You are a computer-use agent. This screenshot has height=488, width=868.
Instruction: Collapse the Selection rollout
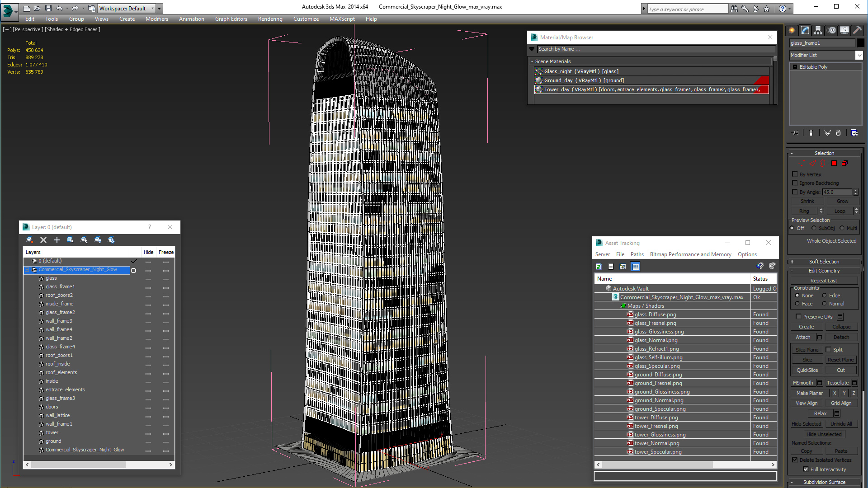click(x=825, y=153)
